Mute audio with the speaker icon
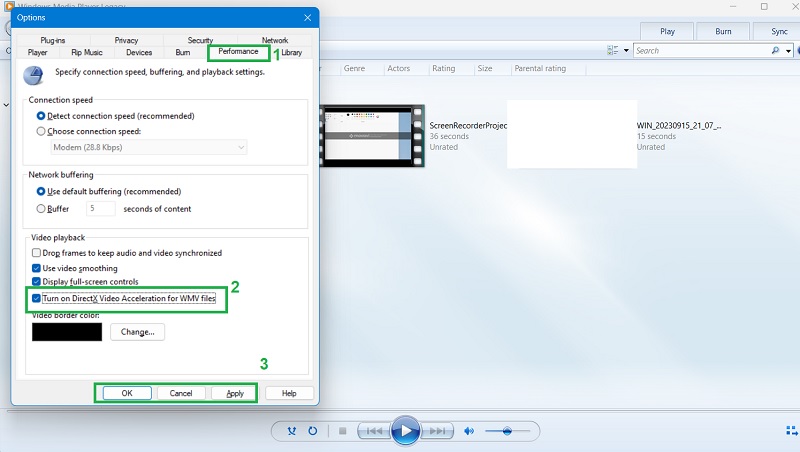 [469, 431]
